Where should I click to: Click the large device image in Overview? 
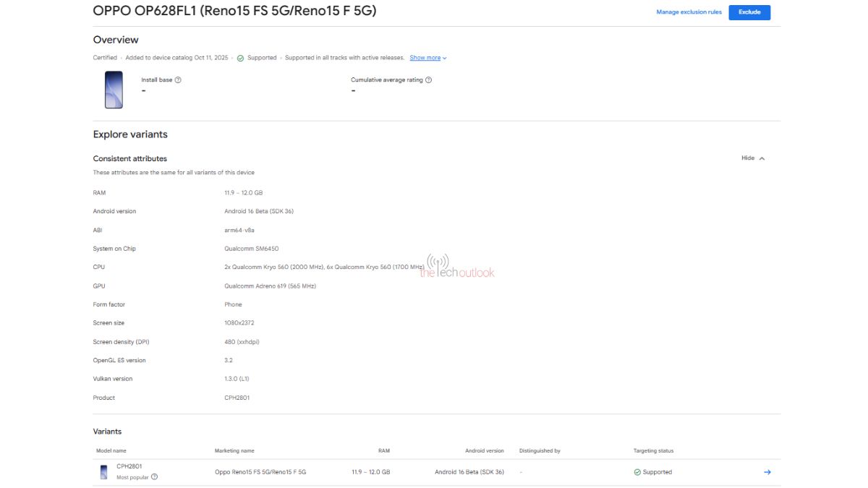(114, 90)
